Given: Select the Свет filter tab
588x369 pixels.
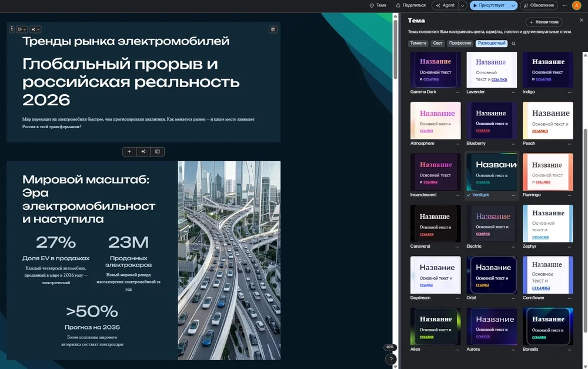Looking at the screenshot, I should tap(437, 43).
